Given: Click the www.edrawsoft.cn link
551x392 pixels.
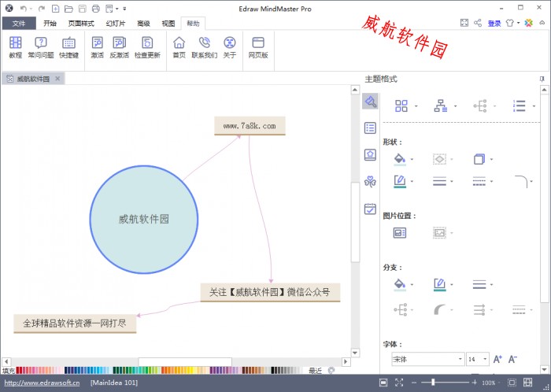Looking at the screenshot, I should [41, 383].
